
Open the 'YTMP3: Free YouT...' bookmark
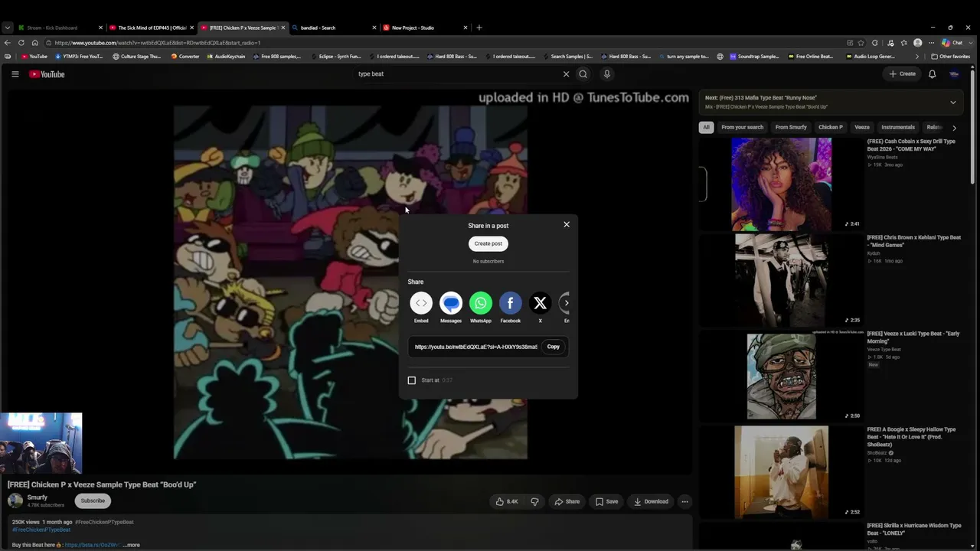[79, 57]
